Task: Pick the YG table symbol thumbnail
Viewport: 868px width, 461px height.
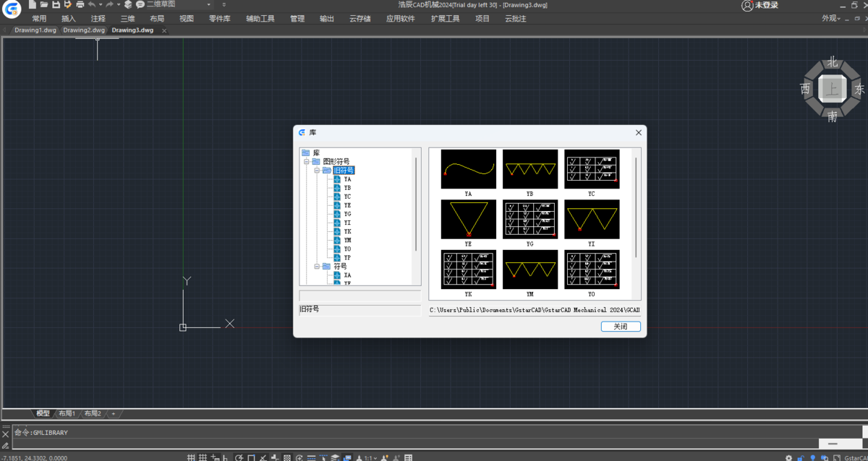Action: 530,220
